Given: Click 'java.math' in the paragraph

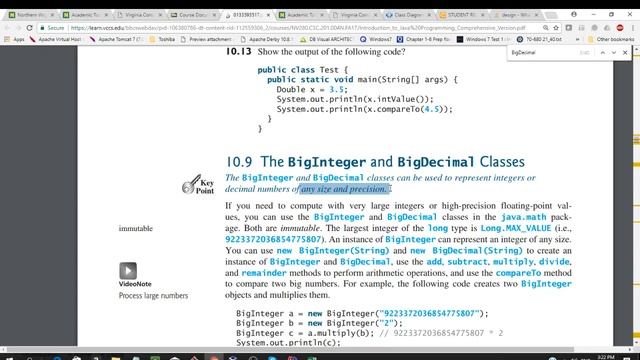Looking at the screenshot, I should 523,217.
